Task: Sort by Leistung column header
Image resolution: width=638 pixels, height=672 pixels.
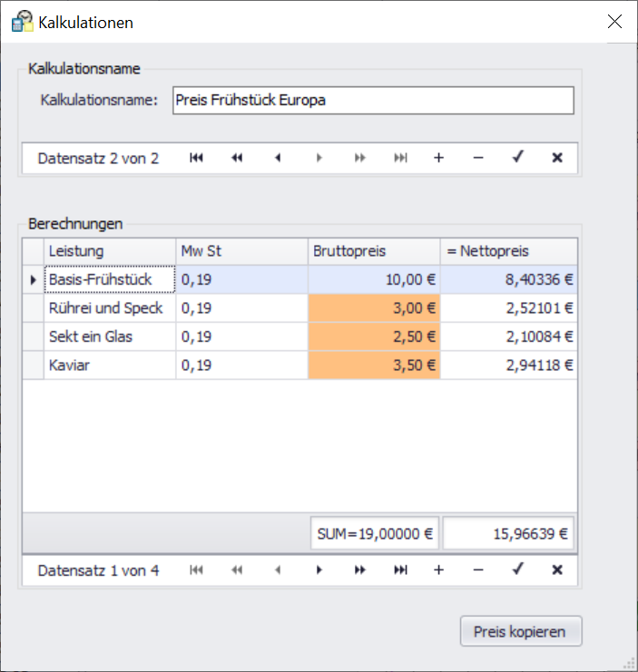Action: (x=109, y=251)
